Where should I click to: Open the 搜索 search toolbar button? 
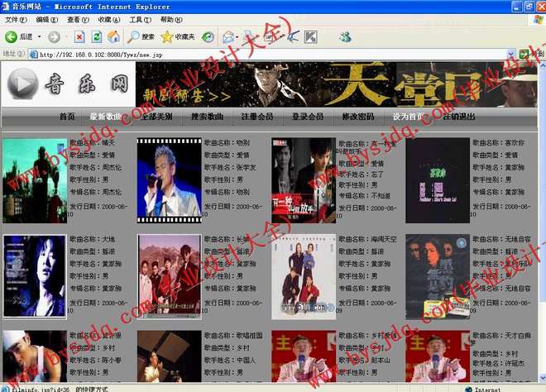point(141,36)
